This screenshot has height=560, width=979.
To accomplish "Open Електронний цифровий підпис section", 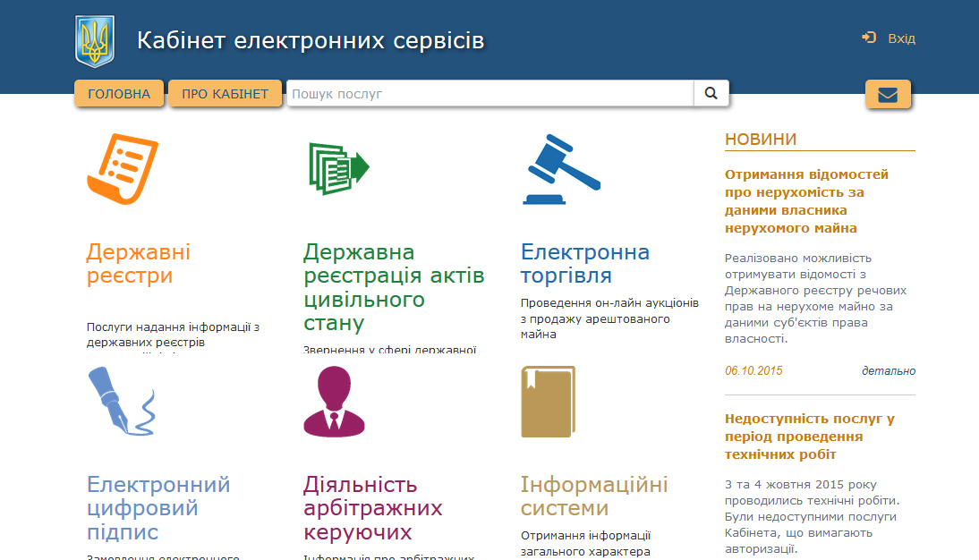I will pyautogui.click(x=158, y=508).
